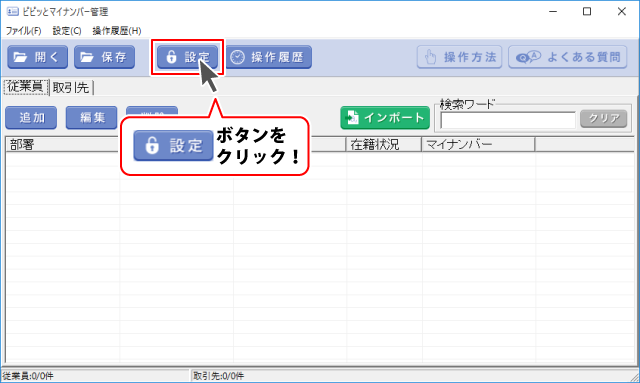This screenshot has width=640, height=383.
Task: Open よくある質問 FAQ button
Action: click(x=567, y=57)
